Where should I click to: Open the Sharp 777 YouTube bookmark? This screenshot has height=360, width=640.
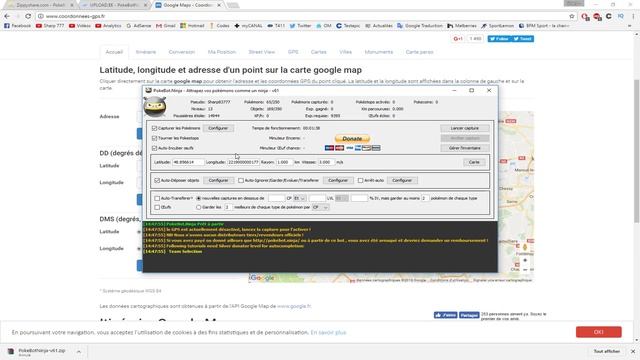click(x=50, y=25)
